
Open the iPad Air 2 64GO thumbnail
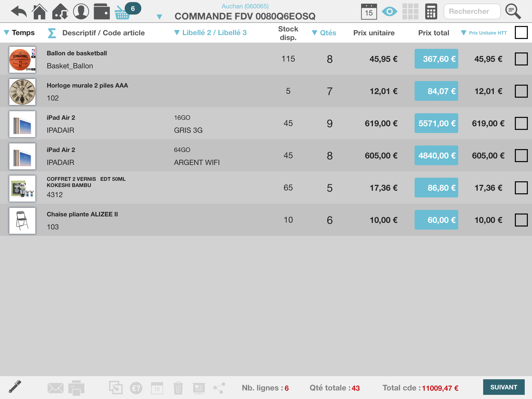[22, 156]
